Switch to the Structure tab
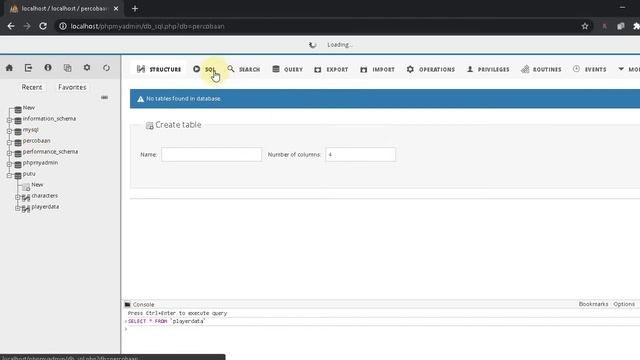Image resolution: width=640 pixels, height=360 pixels. pos(159,69)
